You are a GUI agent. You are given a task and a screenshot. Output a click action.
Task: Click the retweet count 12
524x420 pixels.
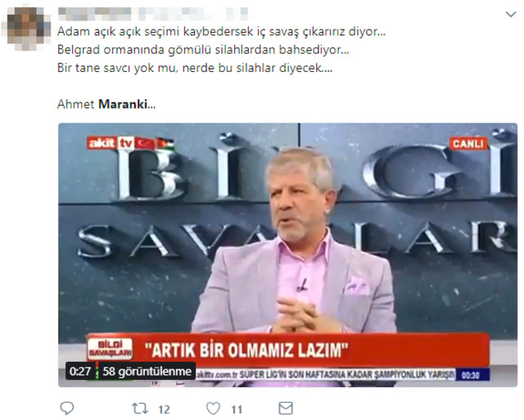coord(164,409)
